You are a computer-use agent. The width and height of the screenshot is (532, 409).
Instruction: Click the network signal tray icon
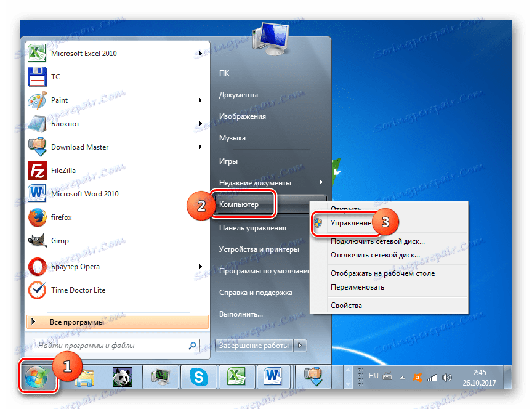click(432, 378)
